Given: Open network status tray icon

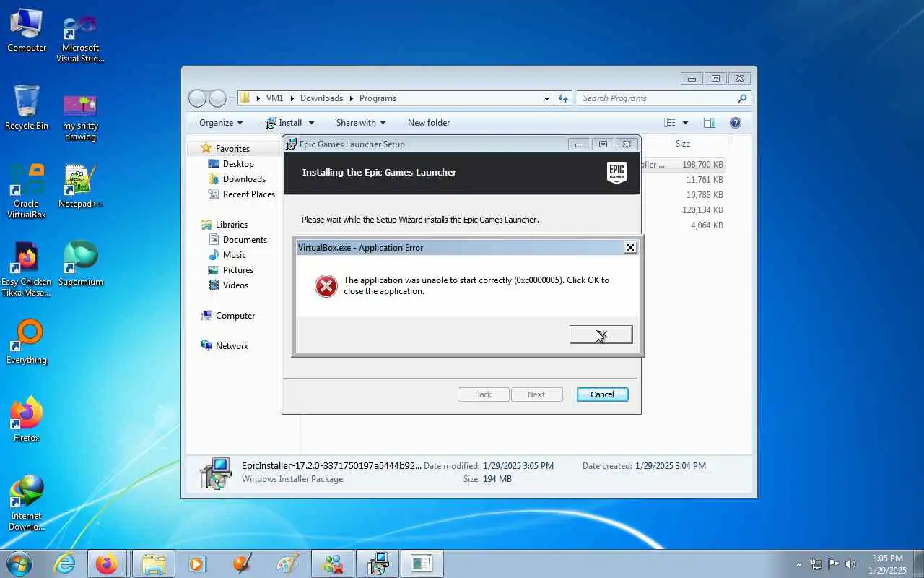Looking at the screenshot, I should click(816, 564).
